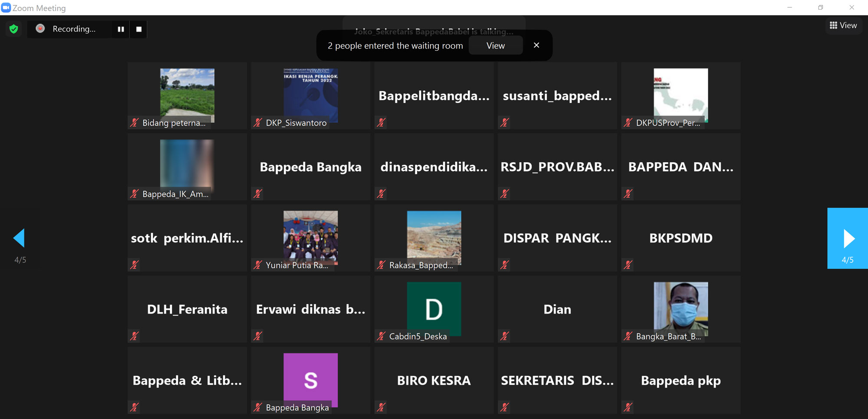Go to next page of participants

pos(848,238)
